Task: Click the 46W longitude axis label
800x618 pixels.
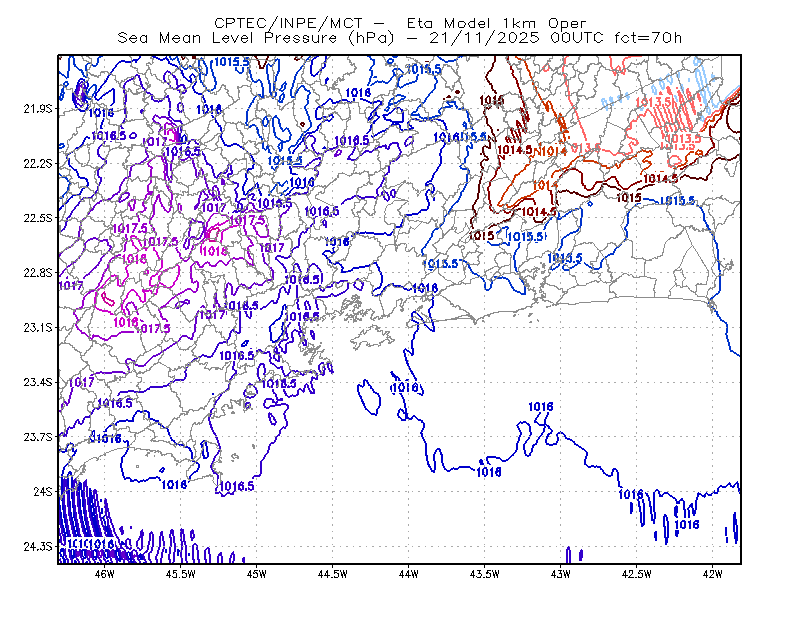Action: point(105,574)
